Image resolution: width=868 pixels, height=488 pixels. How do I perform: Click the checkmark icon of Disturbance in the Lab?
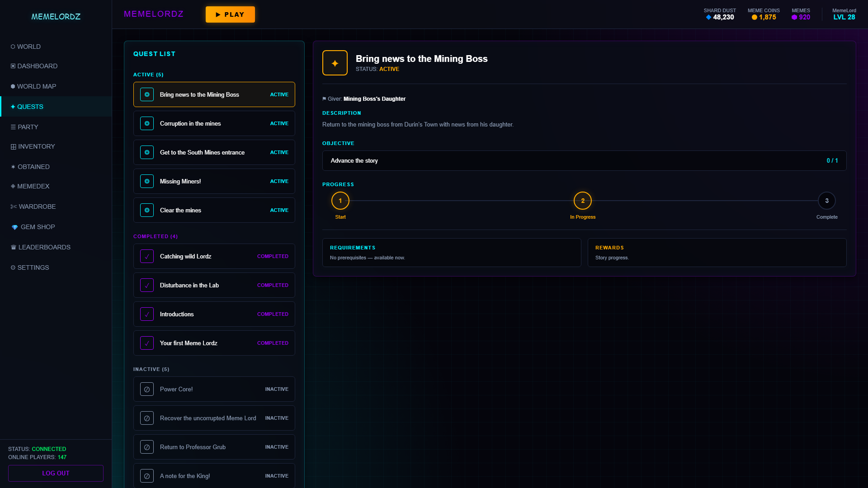147,285
